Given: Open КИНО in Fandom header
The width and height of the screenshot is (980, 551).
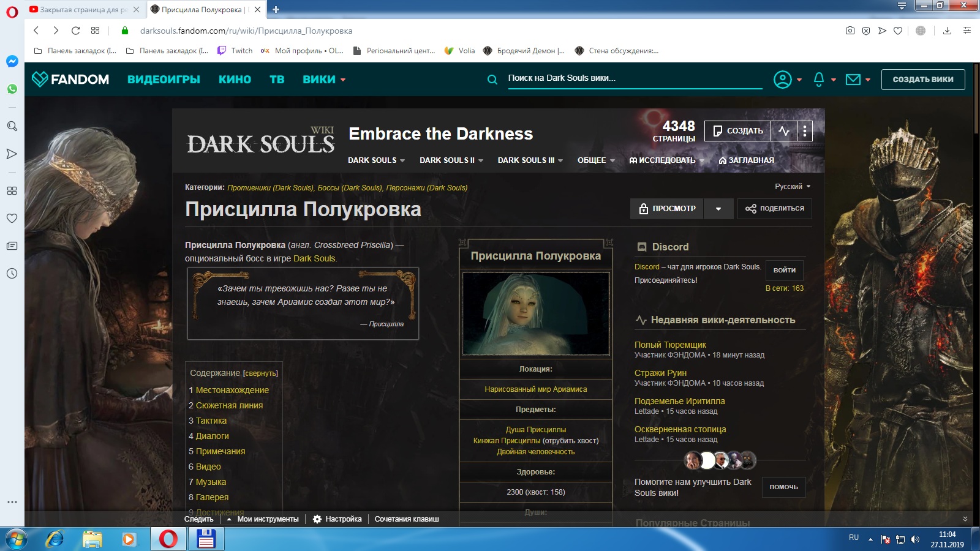Looking at the screenshot, I should coord(235,80).
